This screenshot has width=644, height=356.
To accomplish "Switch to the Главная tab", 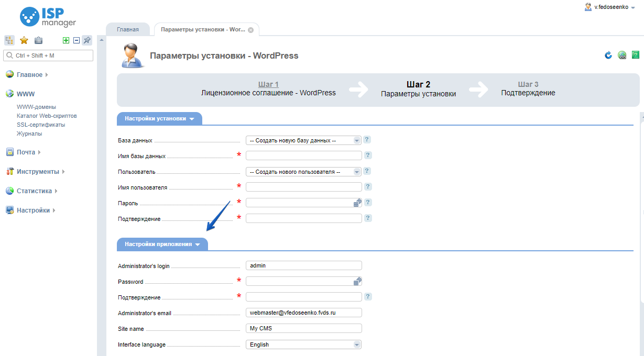I will [x=128, y=29].
